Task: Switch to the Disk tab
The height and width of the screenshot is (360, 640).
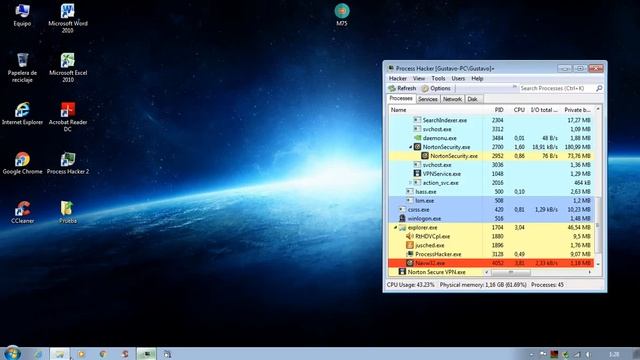Action: coord(473,99)
